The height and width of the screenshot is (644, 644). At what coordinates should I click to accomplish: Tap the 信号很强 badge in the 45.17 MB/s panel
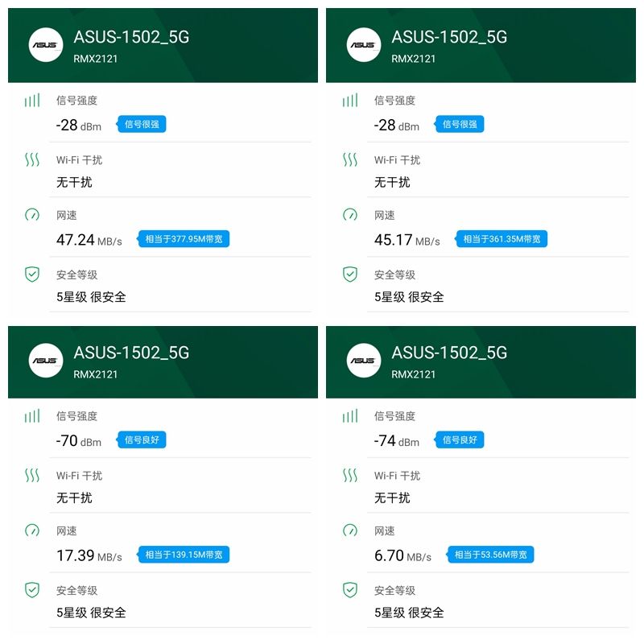click(x=460, y=125)
